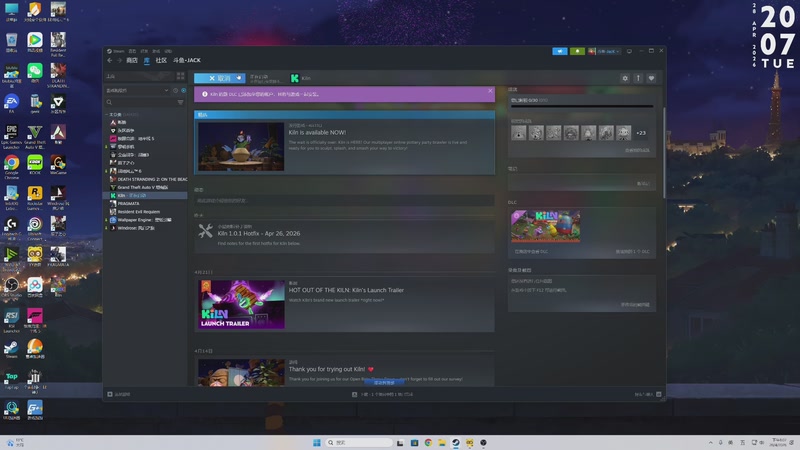Go forward with the Steam navigation arrow
This screenshot has height=450, width=800.
(119, 60)
